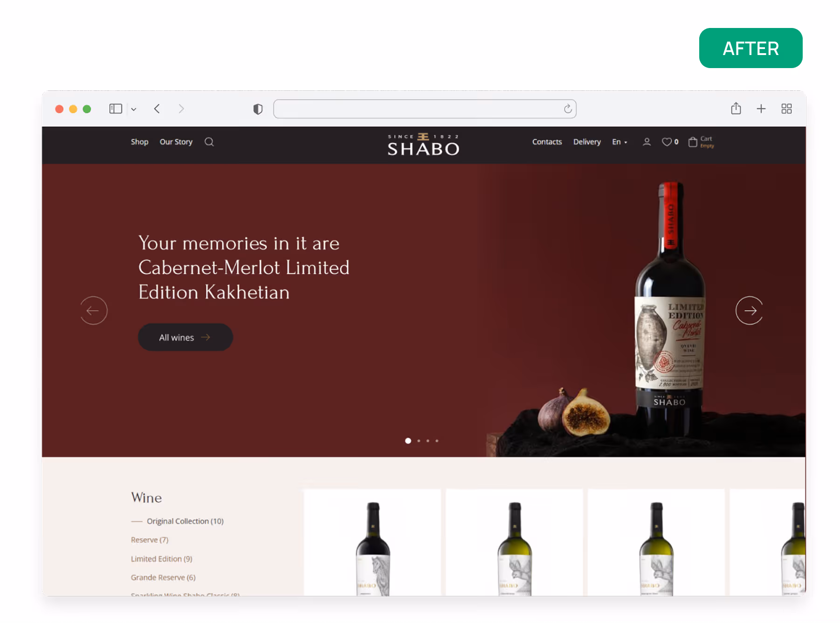Show the tab overview grid icon

click(x=786, y=109)
